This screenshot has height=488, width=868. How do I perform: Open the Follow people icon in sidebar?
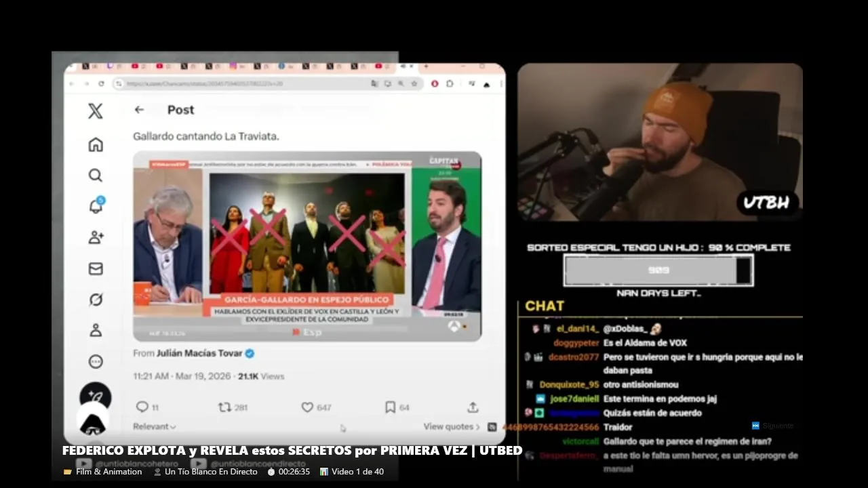point(96,237)
